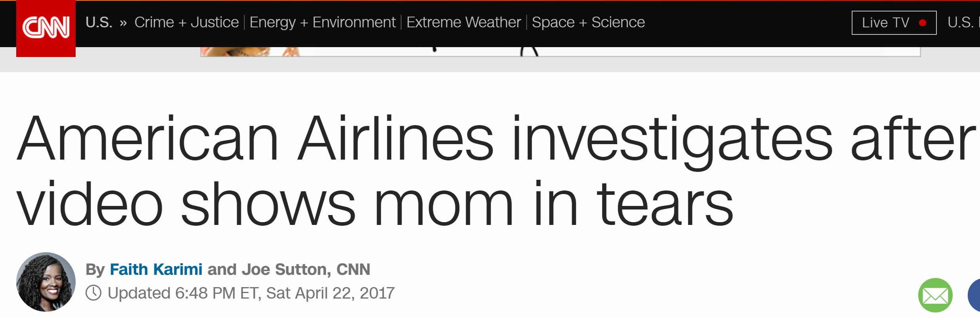The height and width of the screenshot is (318, 980).
Task: Click Faith Karimi's author photo
Action: tap(46, 282)
